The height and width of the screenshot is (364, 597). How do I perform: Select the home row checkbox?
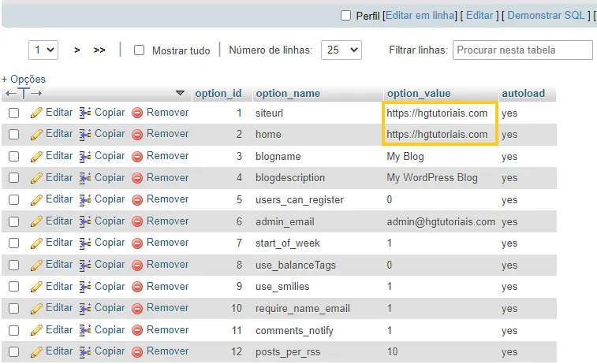point(13,134)
